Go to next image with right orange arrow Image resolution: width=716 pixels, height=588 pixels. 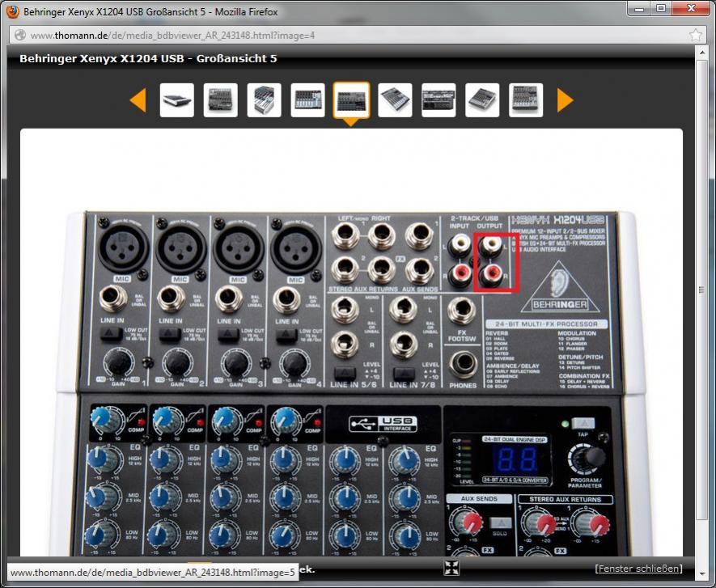coord(565,100)
